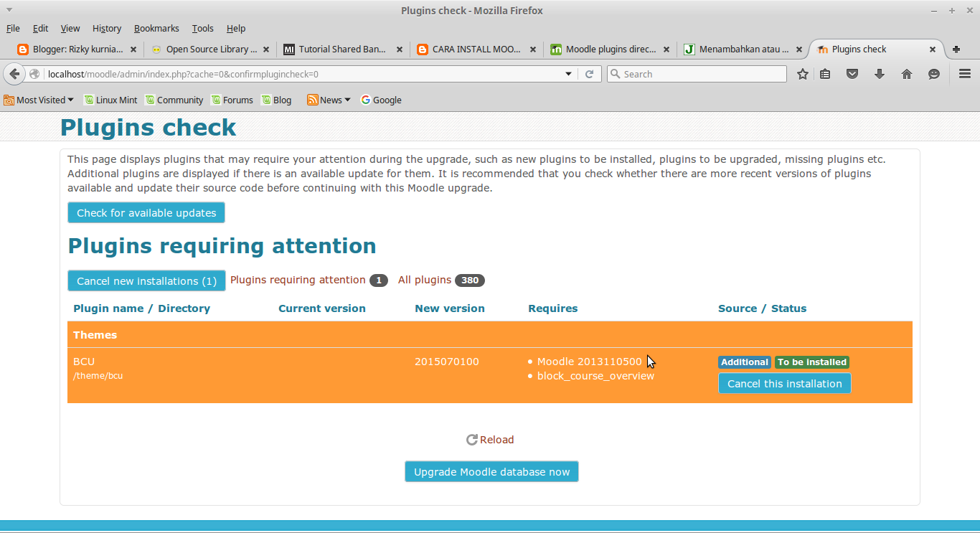Open the Downloads arrow icon
Viewport: 980px width, 533px height.
point(880,74)
